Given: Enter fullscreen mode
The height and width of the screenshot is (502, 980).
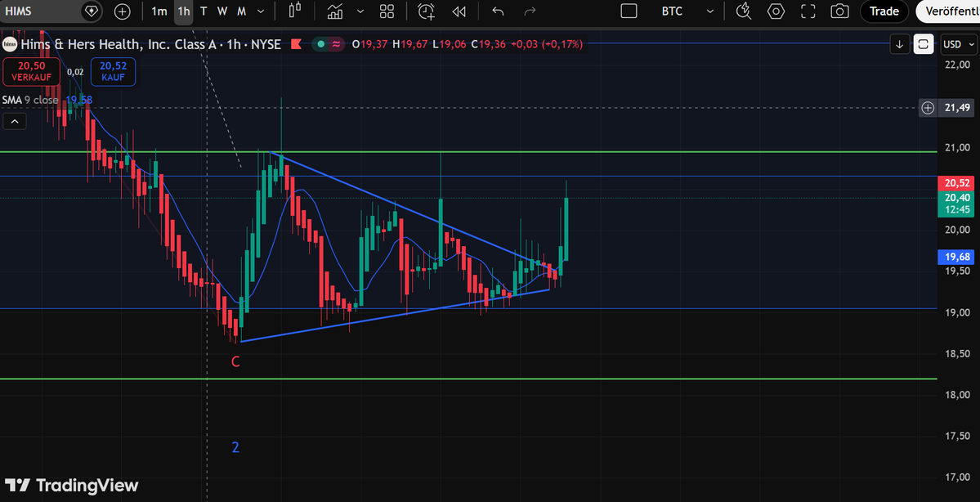Looking at the screenshot, I should 808,11.
